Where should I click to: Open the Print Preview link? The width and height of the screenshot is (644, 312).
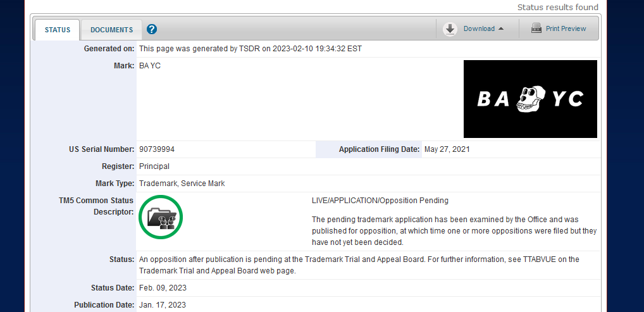(566, 28)
